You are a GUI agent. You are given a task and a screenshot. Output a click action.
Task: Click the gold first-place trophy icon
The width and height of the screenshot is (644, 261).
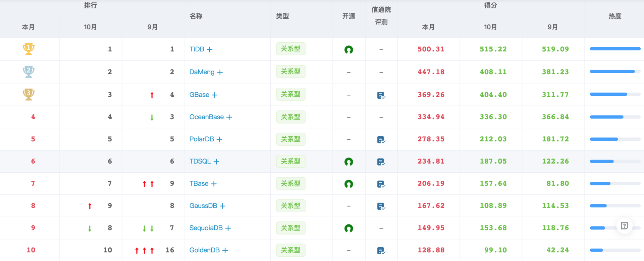pyautogui.click(x=29, y=49)
